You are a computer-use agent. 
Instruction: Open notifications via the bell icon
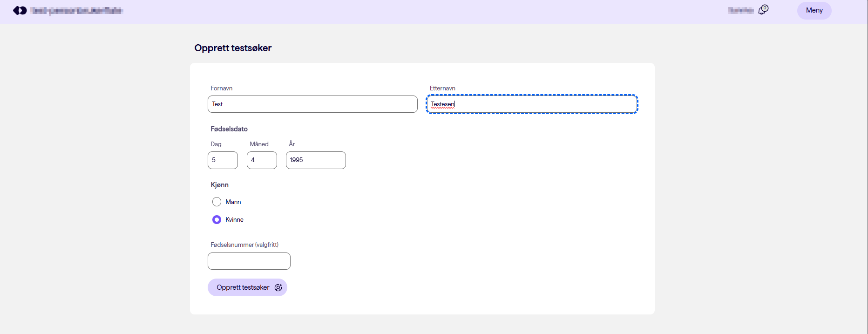[763, 10]
